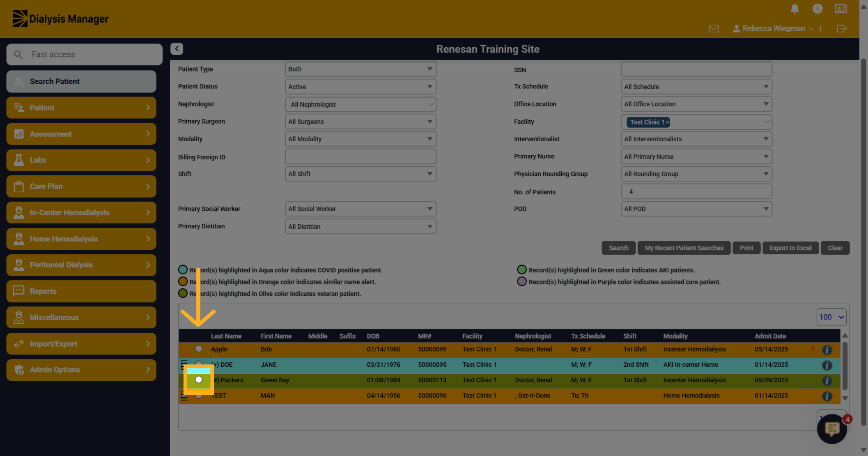Open the notifications bell icon
868x456 pixels.
795,9
